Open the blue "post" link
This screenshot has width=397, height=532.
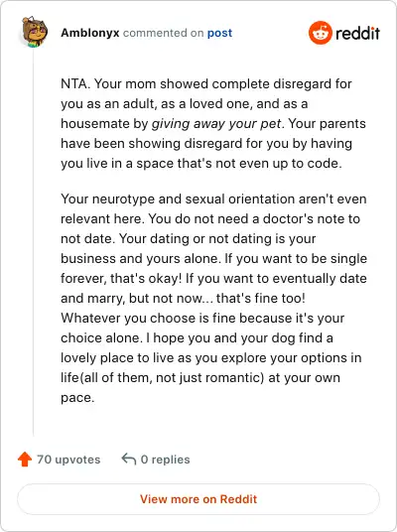pyautogui.click(x=220, y=33)
